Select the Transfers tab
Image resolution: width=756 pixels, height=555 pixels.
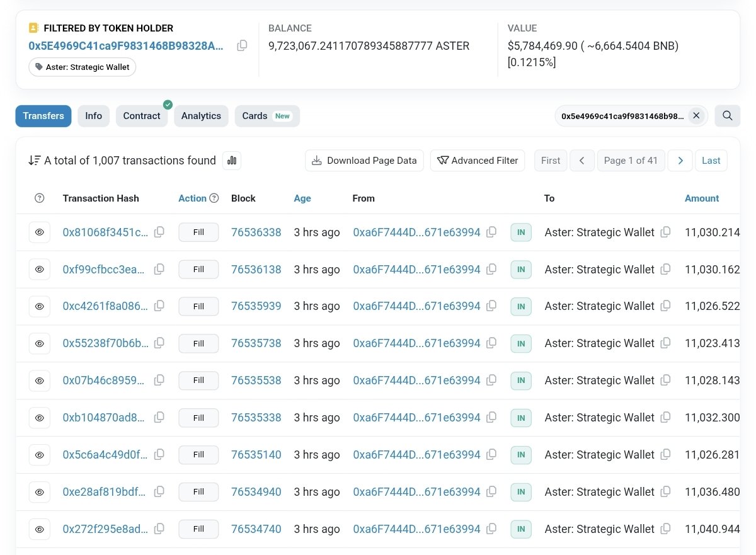click(x=43, y=116)
